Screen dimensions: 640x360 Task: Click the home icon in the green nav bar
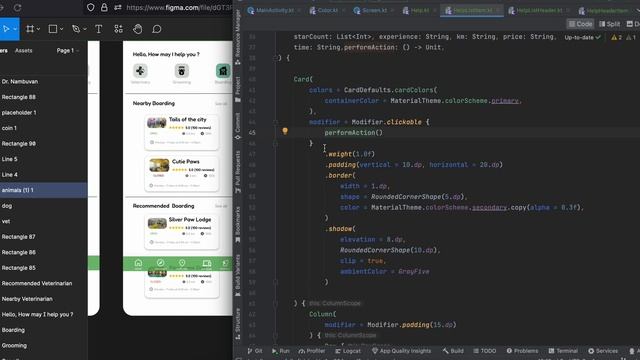coord(138,263)
